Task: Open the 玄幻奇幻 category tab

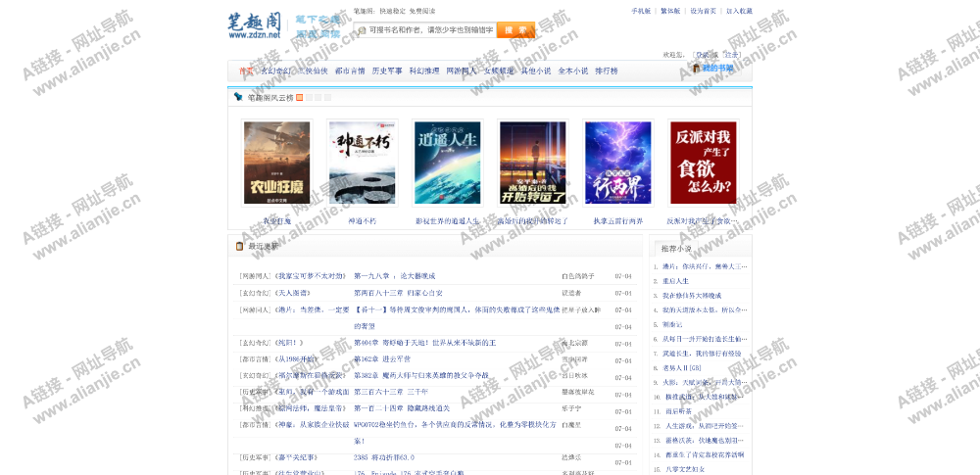Action: pos(275,71)
